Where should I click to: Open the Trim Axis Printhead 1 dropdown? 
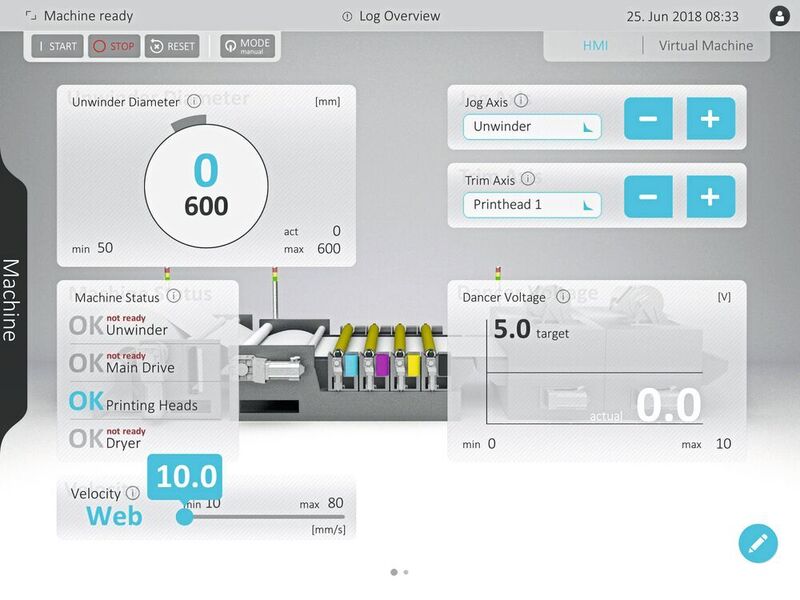[532, 205]
